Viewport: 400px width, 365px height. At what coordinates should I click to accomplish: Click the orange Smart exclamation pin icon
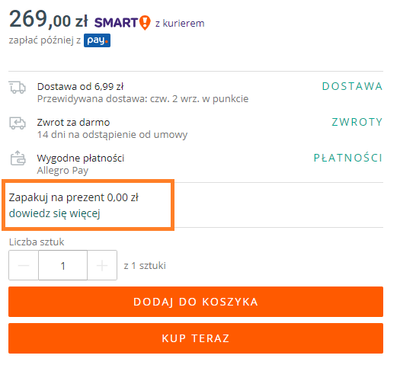pyautogui.click(x=145, y=23)
